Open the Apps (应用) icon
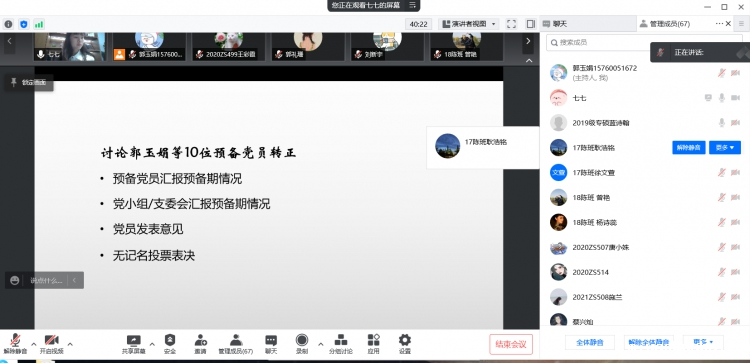The width and height of the screenshot is (750, 363). click(374, 340)
